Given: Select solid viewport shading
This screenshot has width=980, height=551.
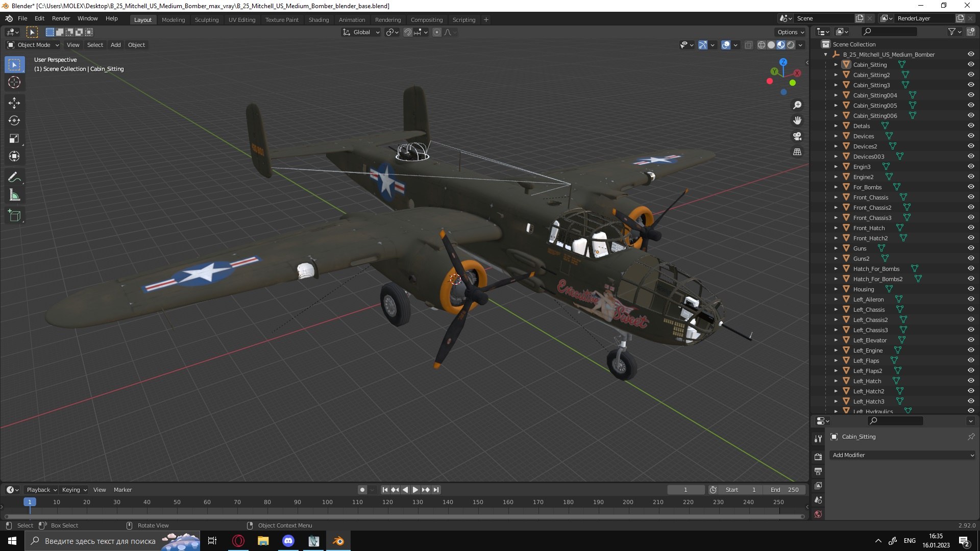Looking at the screenshot, I should [771, 45].
